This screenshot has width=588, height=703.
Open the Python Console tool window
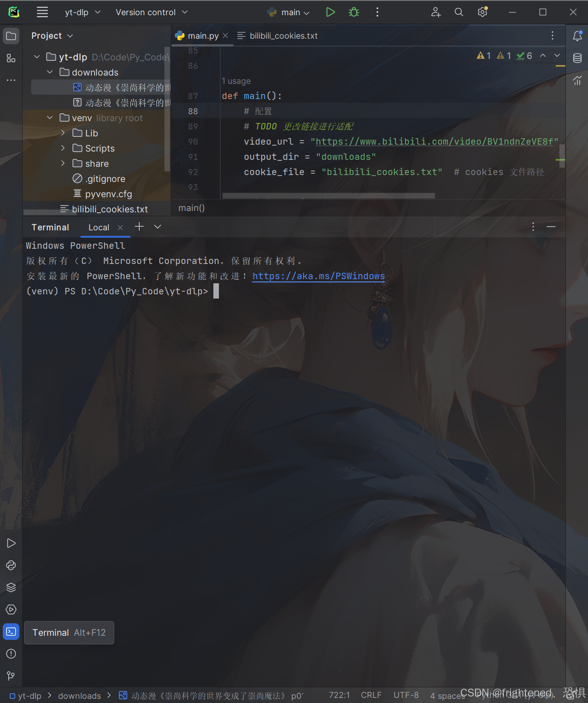click(x=11, y=565)
